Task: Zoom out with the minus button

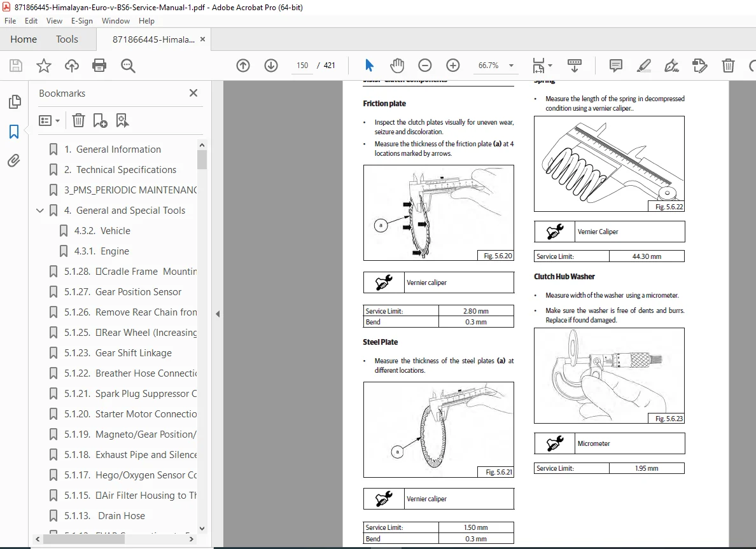Action: click(424, 66)
